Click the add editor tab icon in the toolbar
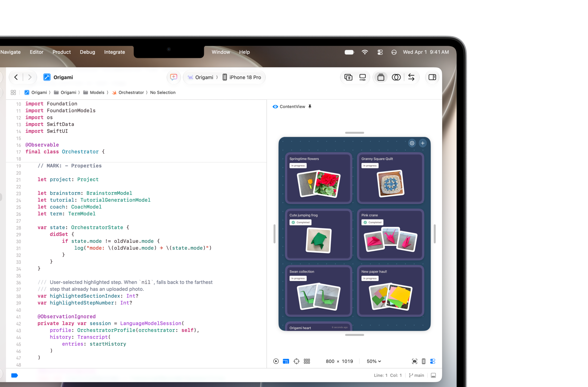The width and height of the screenshot is (588, 387). click(348, 77)
